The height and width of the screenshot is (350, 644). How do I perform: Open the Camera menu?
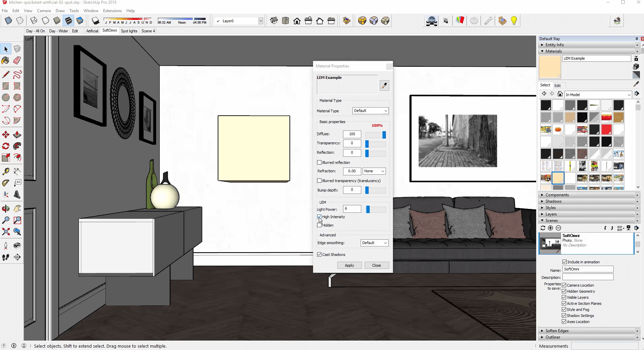[x=44, y=11]
